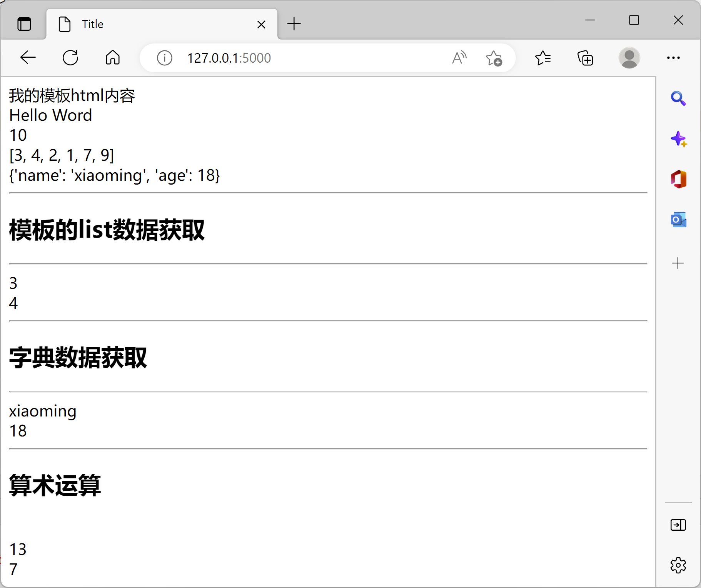Activate Read aloud in address bar
Image resolution: width=701 pixels, height=588 pixels.
click(459, 58)
